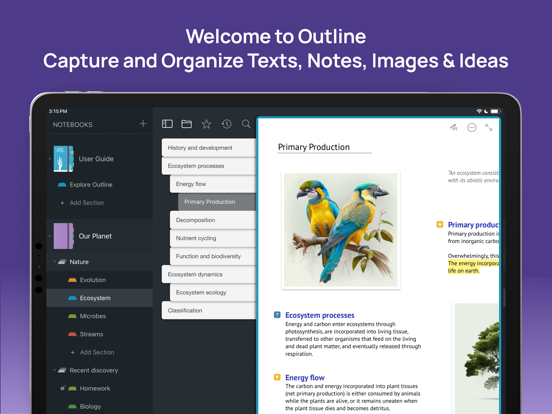This screenshot has height=414, width=552.
Task: Click the Recent discovery group icon
Action: pos(62,370)
